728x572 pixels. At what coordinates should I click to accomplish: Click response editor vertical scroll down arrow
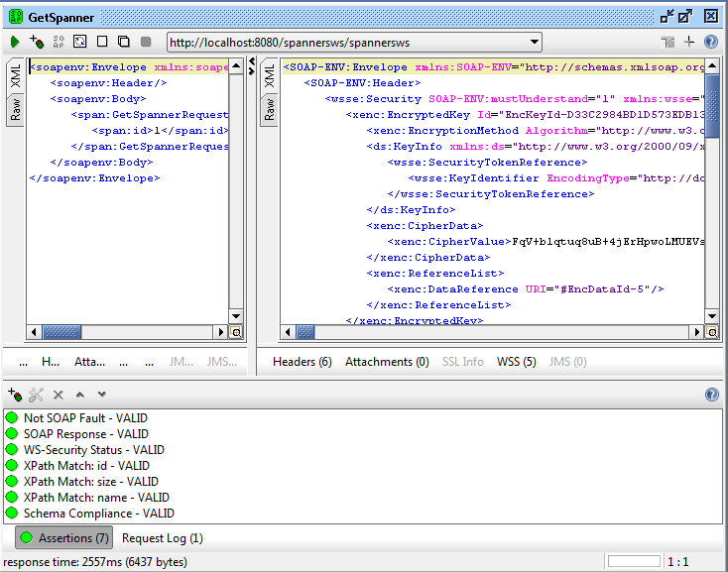712,316
